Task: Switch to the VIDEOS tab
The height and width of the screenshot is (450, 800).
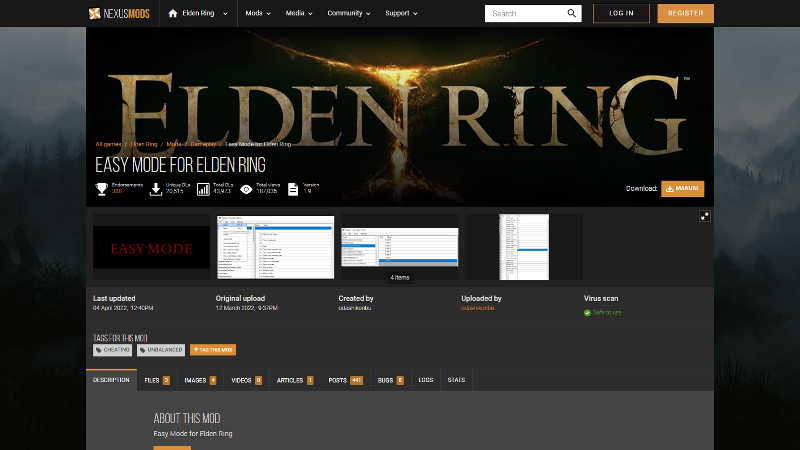Action: point(246,381)
